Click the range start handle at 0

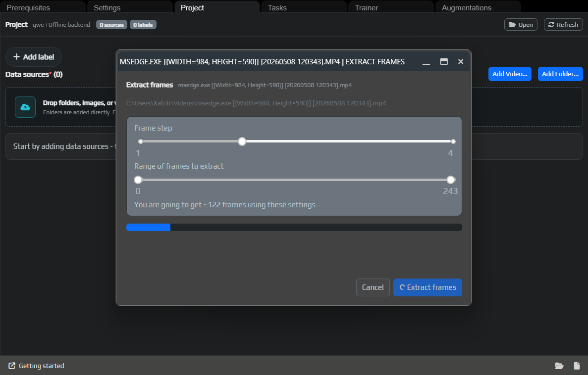[138, 180]
